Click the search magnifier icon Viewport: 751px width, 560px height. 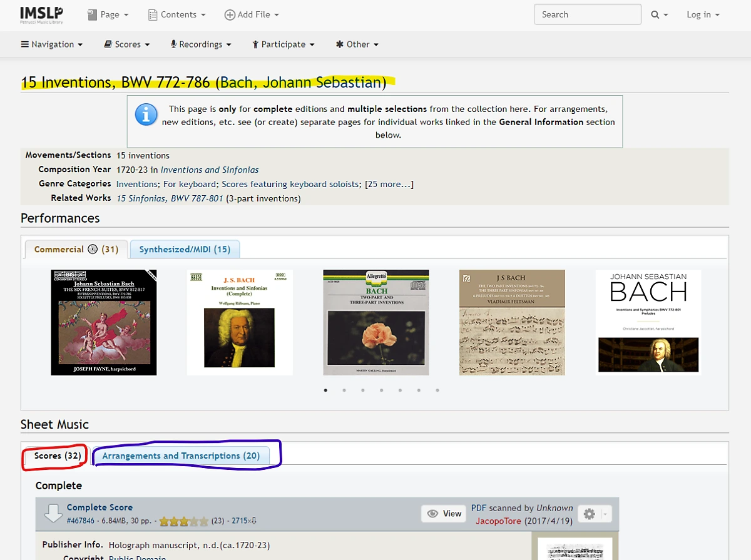tap(655, 14)
